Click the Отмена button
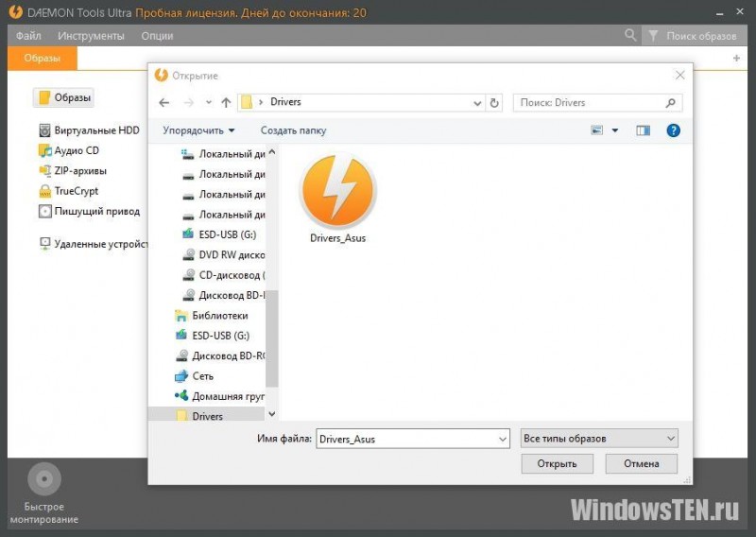The width and height of the screenshot is (756, 537). coord(642,463)
